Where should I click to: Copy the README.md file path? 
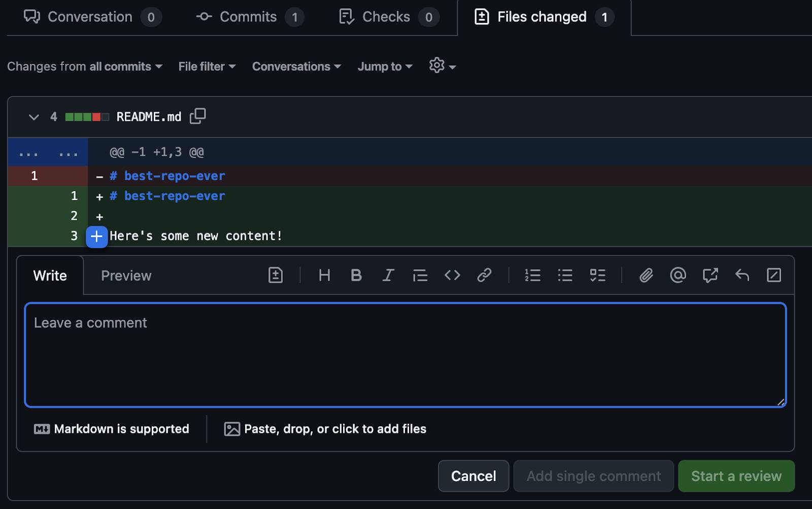(x=198, y=116)
